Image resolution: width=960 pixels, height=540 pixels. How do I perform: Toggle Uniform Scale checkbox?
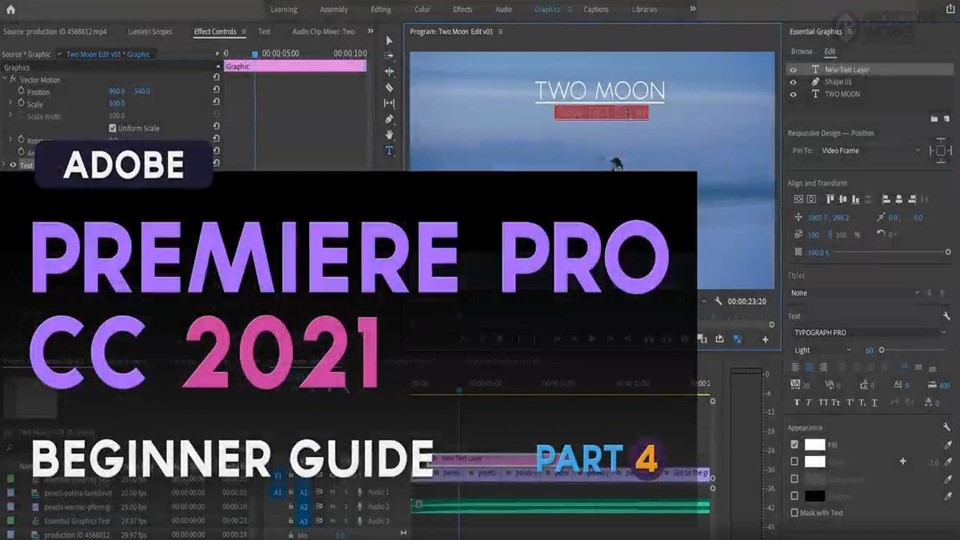click(x=112, y=128)
